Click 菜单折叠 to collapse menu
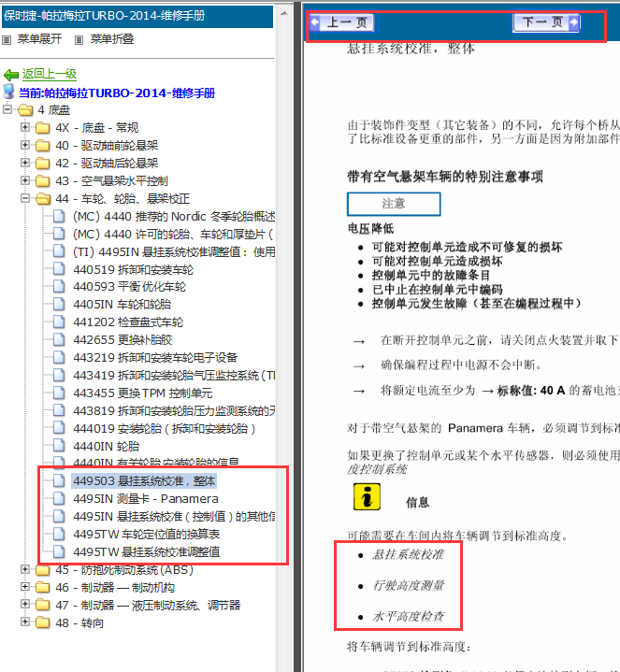 (112, 39)
